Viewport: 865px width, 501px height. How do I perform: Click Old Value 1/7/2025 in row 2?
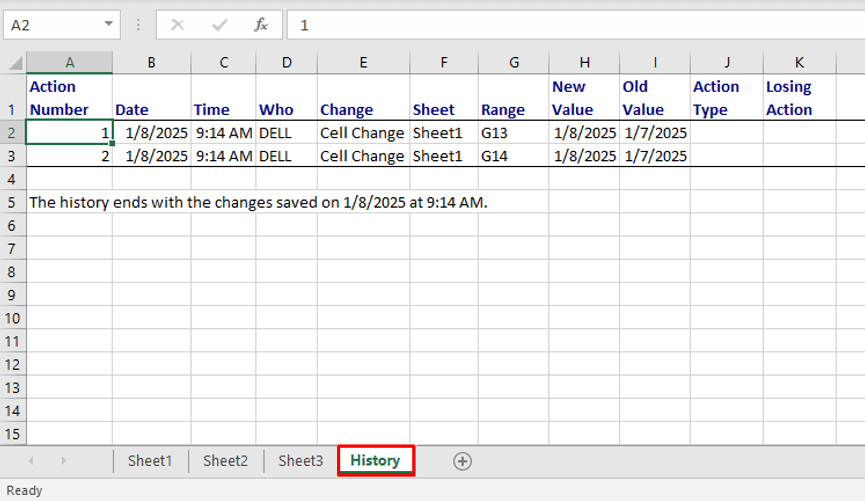click(655, 133)
